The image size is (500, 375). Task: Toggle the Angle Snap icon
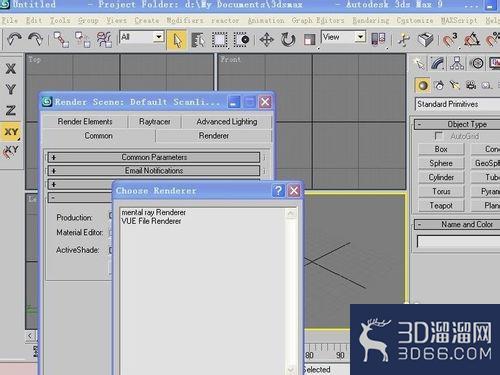pyautogui.click(x=472, y=40)
